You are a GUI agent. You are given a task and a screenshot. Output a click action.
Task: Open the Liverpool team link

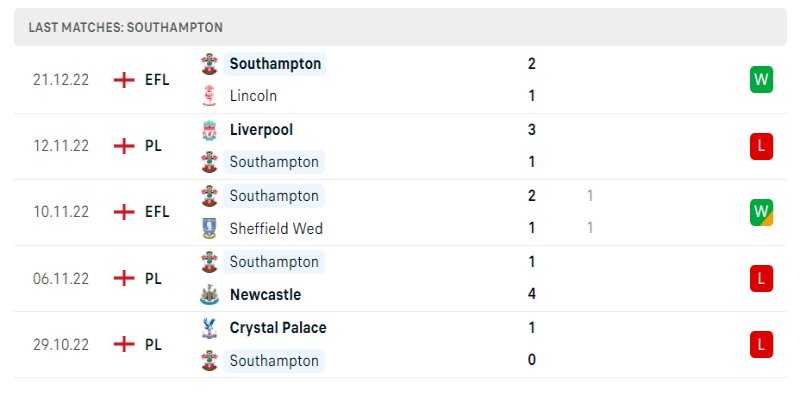click(261, 130)
